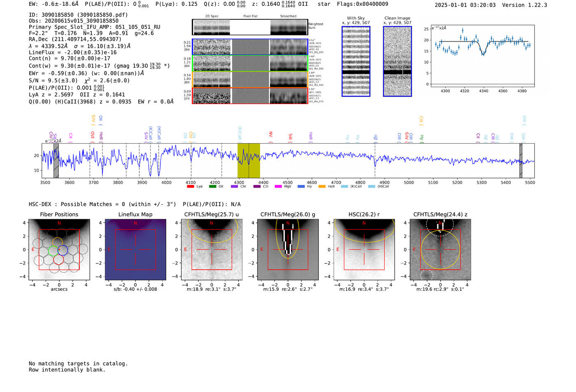Open the HSC(26.2) r cutout
576x392 pixels.
coord(364,250)
